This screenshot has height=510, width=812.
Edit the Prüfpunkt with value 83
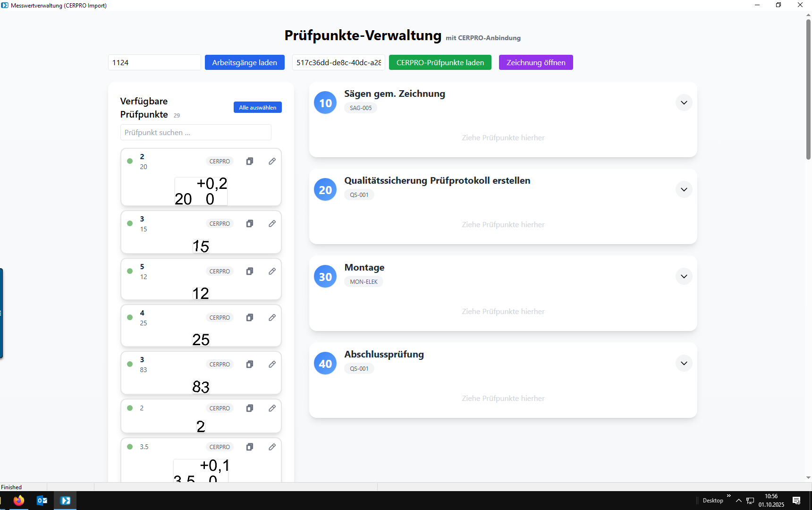pyautogui.click(x=272, y=365)
